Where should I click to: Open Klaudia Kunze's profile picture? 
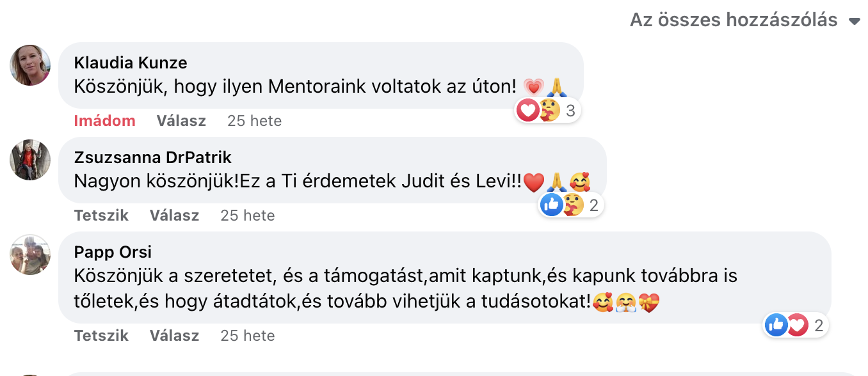click(x=30, y=65)
